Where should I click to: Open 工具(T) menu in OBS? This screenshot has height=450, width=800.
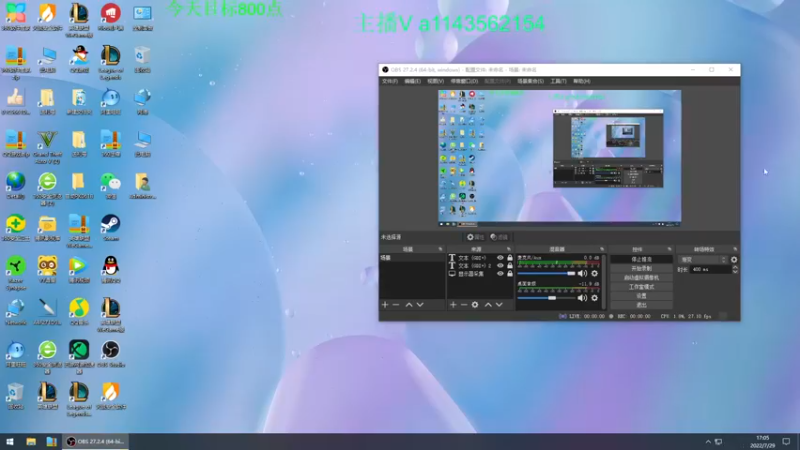click(558, 81)
